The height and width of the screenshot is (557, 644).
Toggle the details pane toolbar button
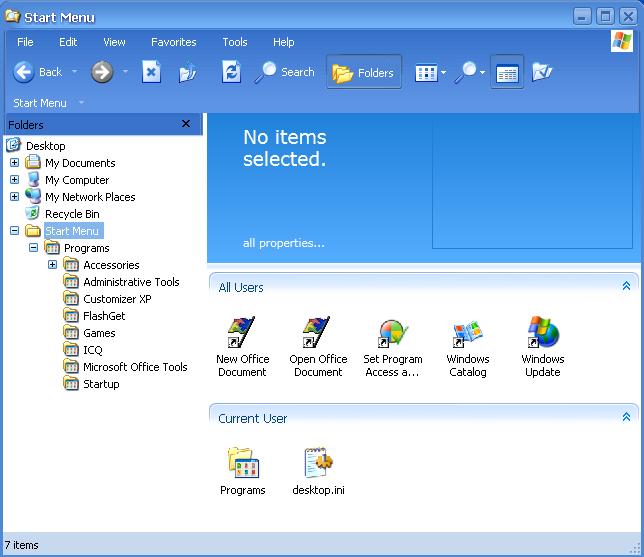point(507,72)
